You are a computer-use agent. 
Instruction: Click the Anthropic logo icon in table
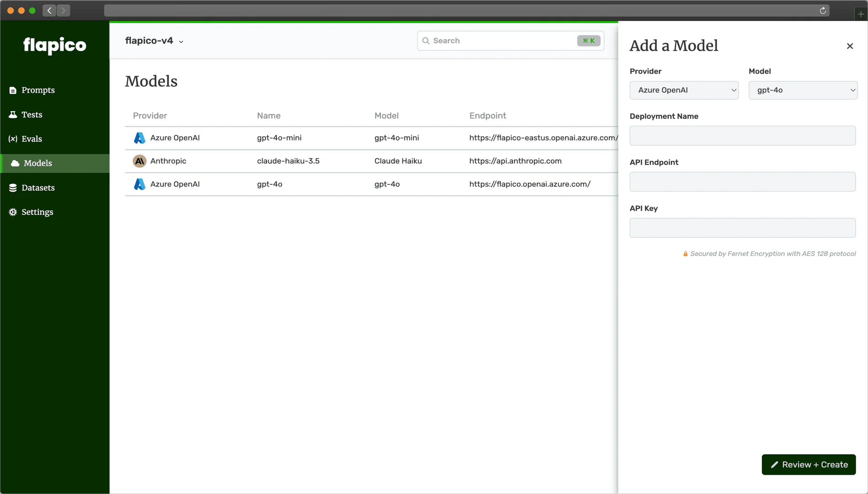tap(139, 161)
